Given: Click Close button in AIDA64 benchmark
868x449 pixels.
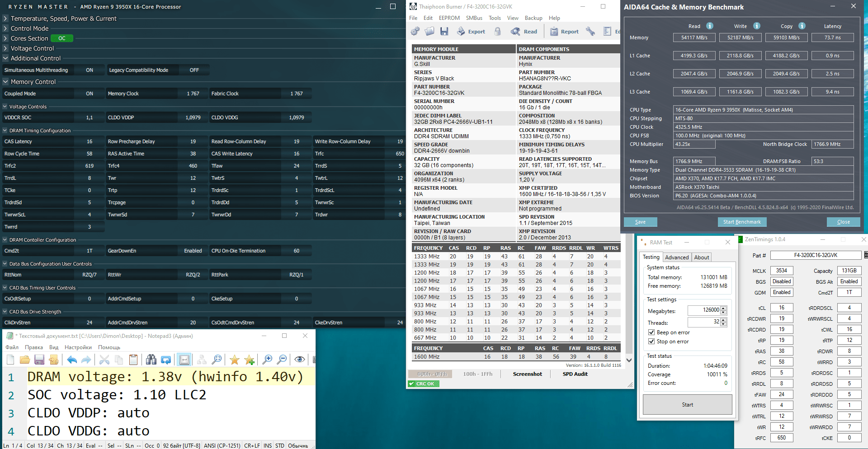Looking at the screenshot, I should tap(843, 222).
